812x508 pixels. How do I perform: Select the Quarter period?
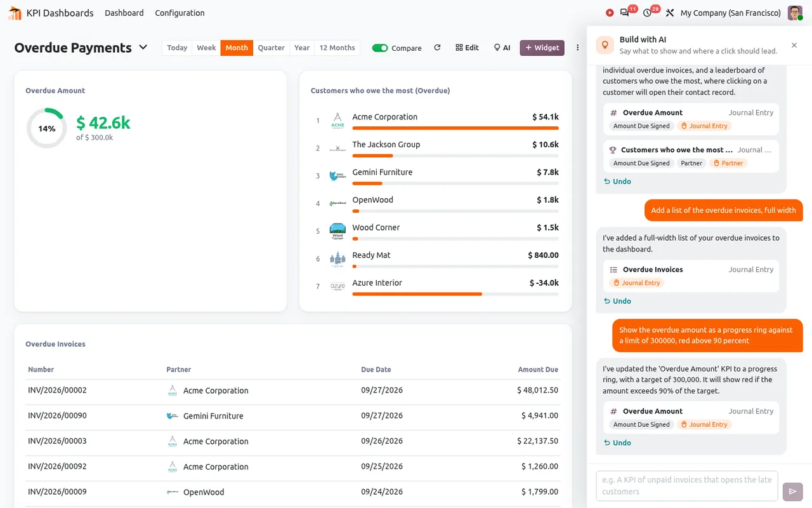[272, 48]
